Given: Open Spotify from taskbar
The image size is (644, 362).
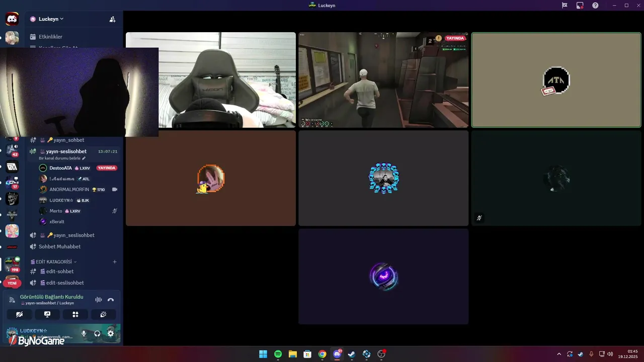Looking at the screenshot, I should click(x=278, y=354).
